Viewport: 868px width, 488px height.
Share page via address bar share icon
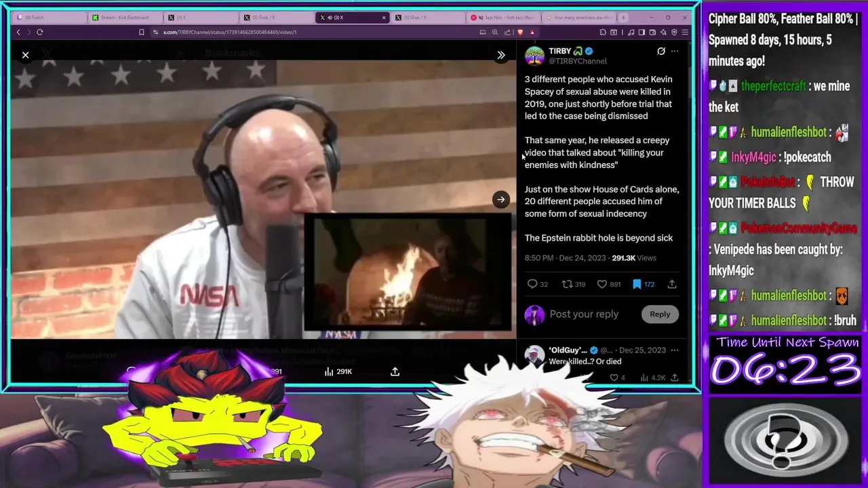[507, 32]
